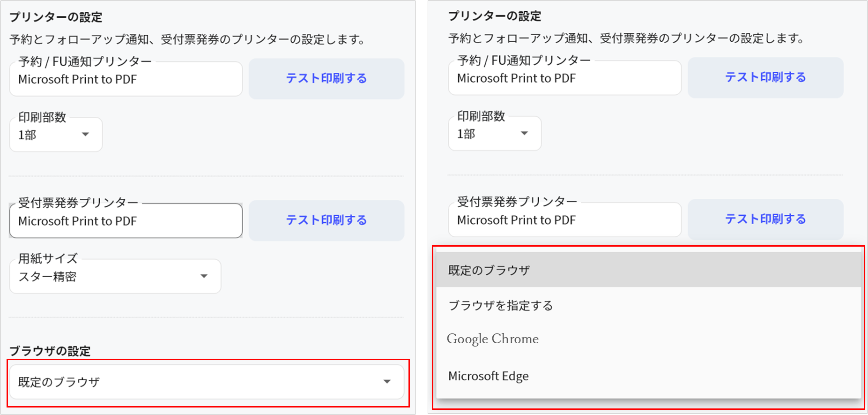Click the 予約/FU通知プリンター field in right panel
This screenshot has height=415, width=868.
coord(564,78)
